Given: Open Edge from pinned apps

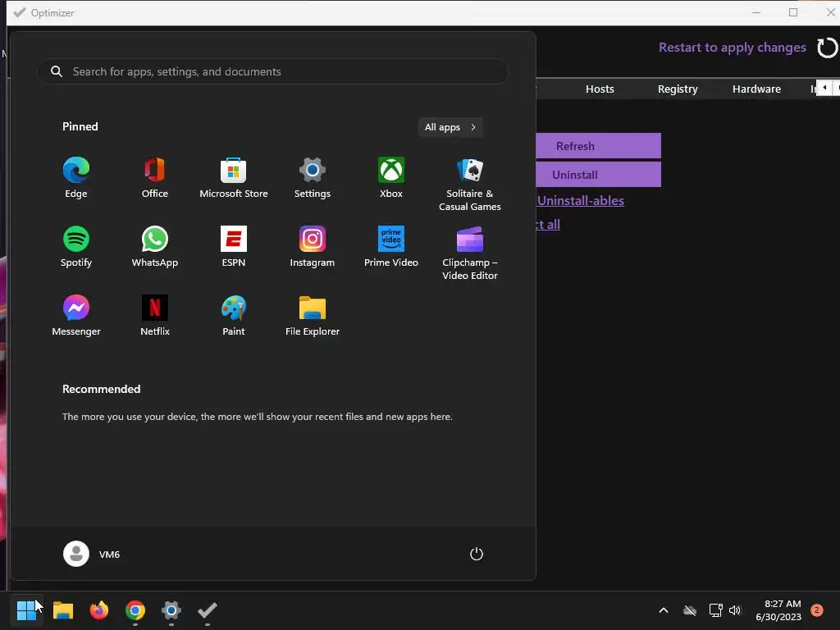Looking at the screenshot, I should click(76, 178).
